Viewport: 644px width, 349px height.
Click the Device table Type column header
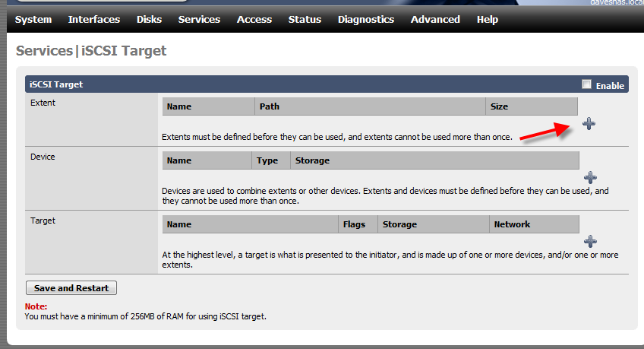[x=271, y=160]
